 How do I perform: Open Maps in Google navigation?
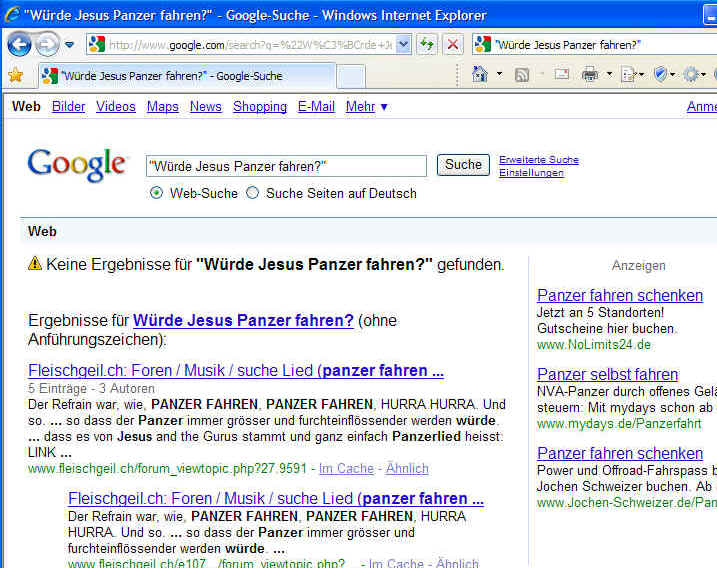coord(163,107)
